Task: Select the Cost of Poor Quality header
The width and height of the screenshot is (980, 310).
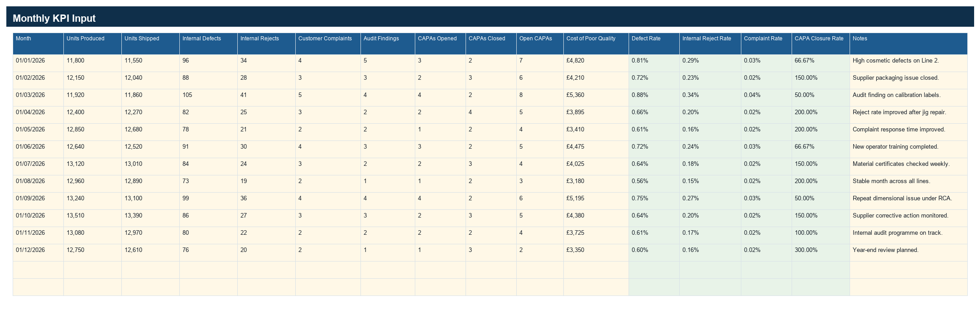Action: click(596, 44)
